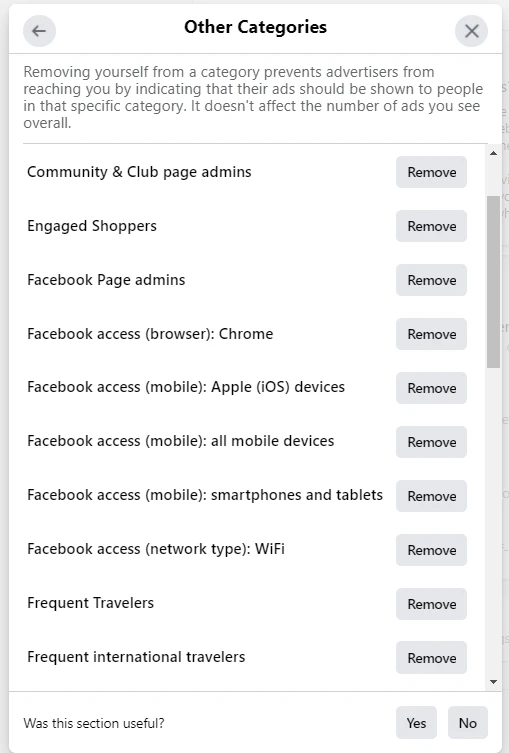Remove smartphones and tablets category
This screenshot has width=509, height=753.
tap(431, 496)
